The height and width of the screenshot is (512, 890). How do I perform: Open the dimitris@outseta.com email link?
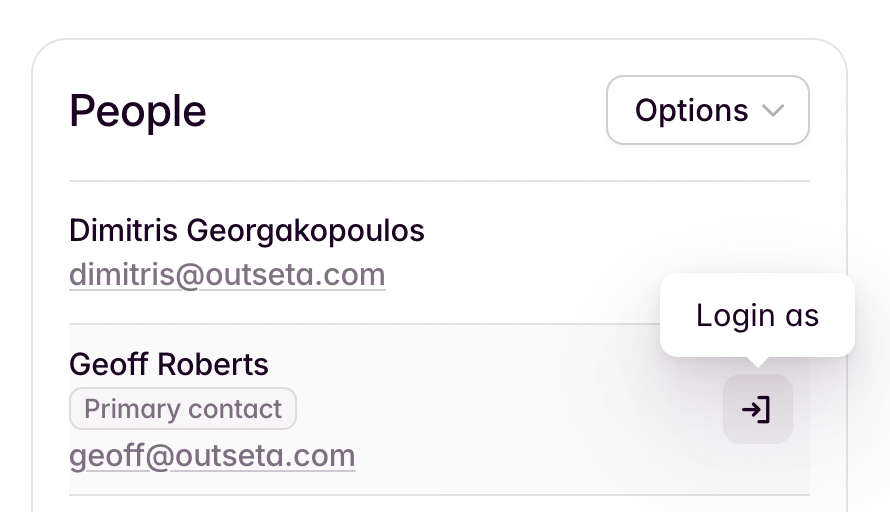(x=227, y=275)
